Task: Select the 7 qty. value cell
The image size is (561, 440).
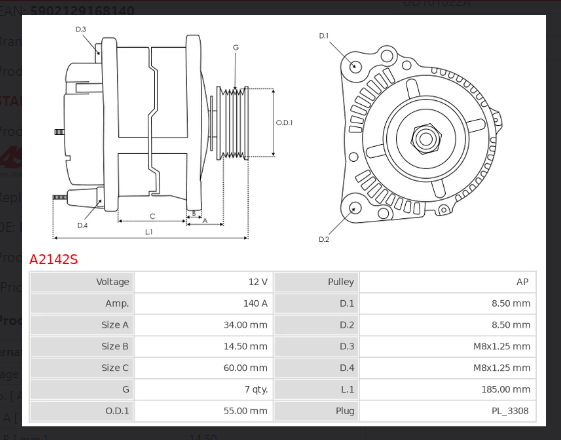Action: 204,389
